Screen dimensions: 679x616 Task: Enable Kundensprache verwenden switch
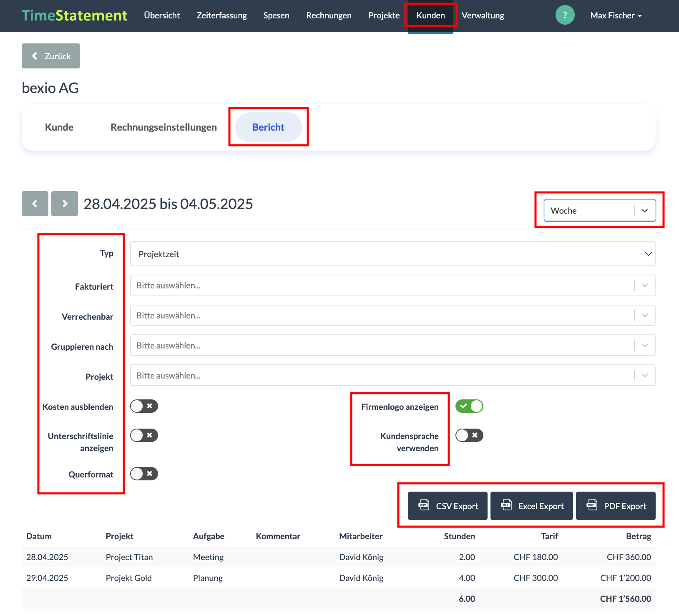469,435
